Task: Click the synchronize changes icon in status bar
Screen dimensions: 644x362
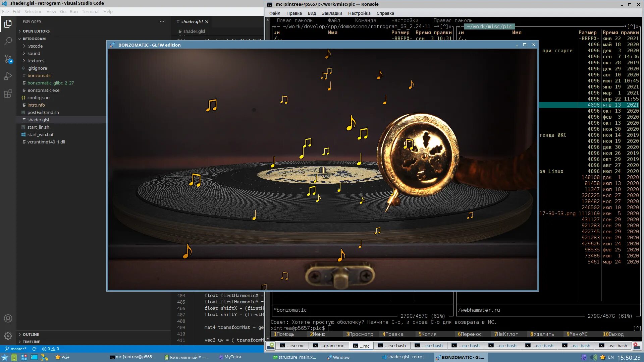Action: (x=34, y=349)
